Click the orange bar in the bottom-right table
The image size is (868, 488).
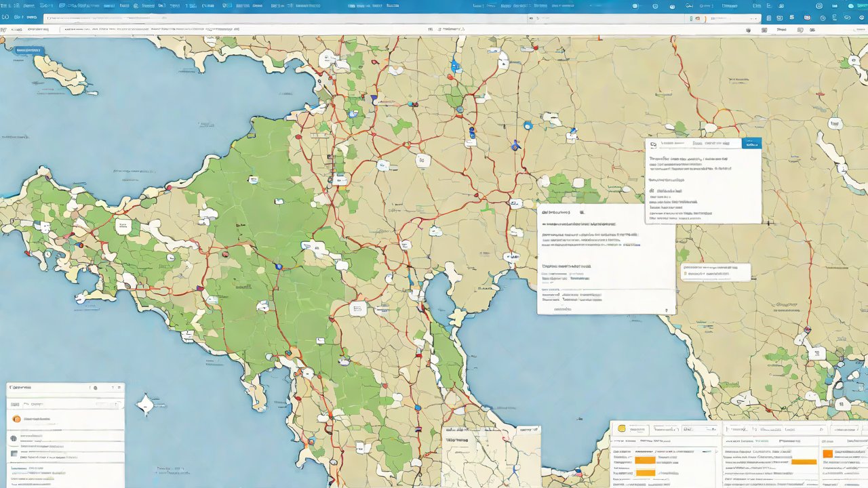[x=804, y=462]
